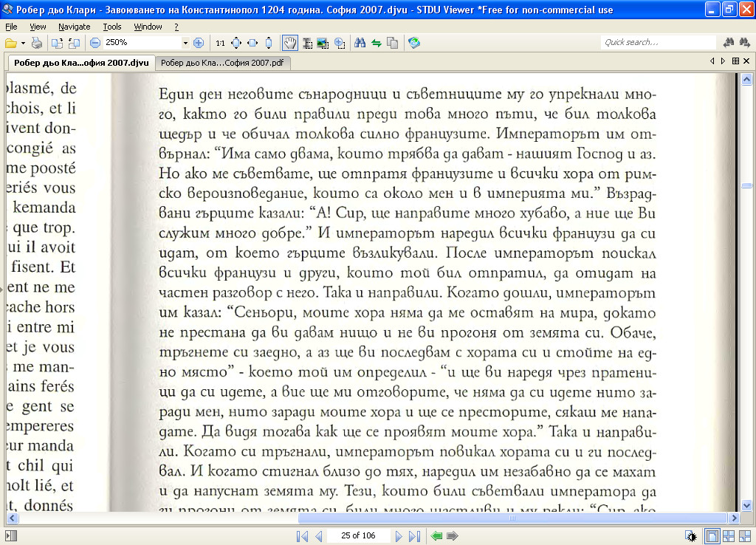Toggle brightness/contrast settings icon in status bar
The height and width of the screenshot is (545, 756).
coord(690,536)
